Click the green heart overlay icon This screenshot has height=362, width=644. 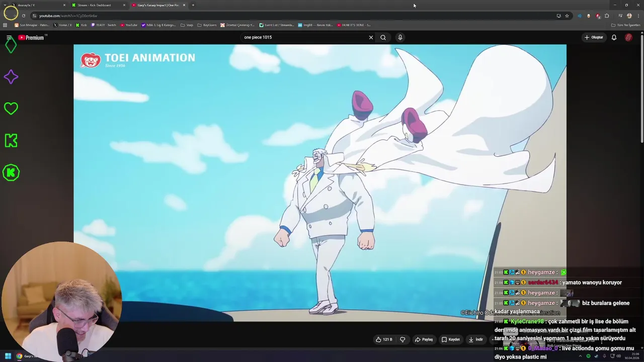click(x=11, y=109)
